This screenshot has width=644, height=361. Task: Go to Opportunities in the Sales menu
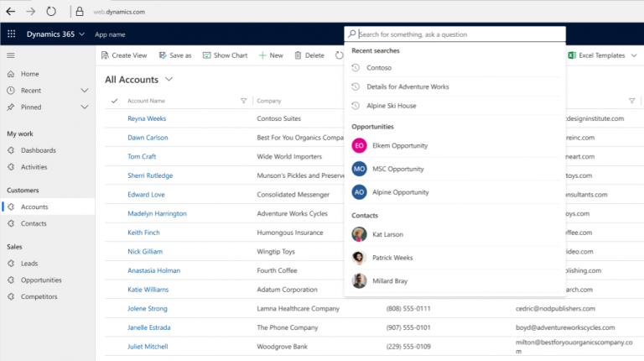coord(41,280)
